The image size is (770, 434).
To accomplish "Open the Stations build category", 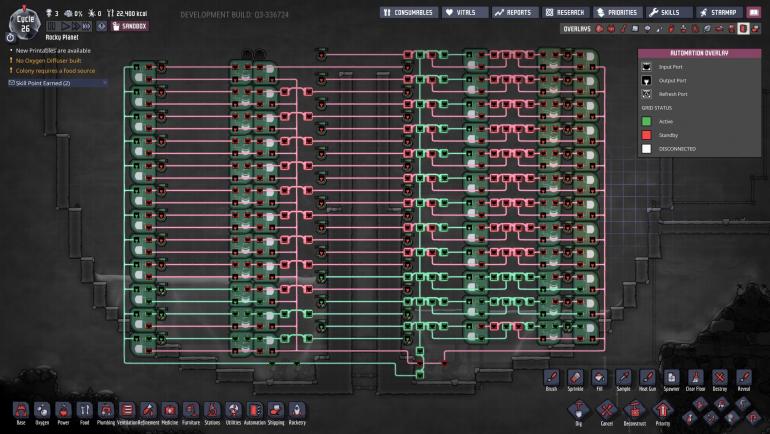I will pos(212,411).
